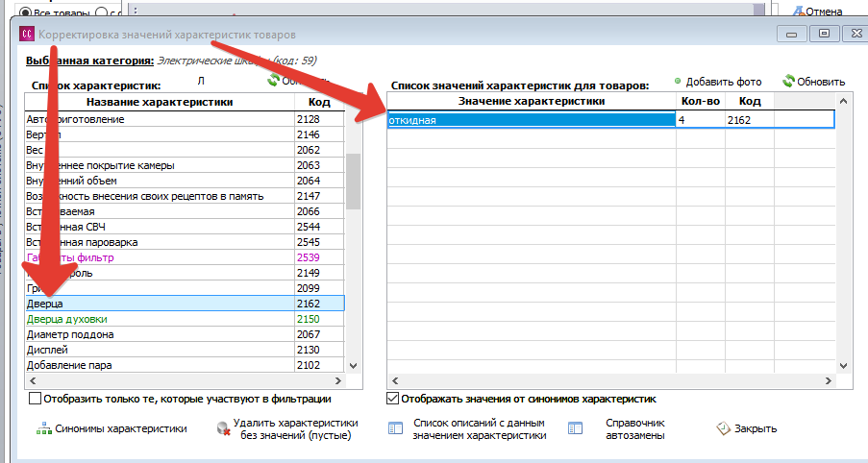Select Внутренний объем row

(x=185, y=181)
